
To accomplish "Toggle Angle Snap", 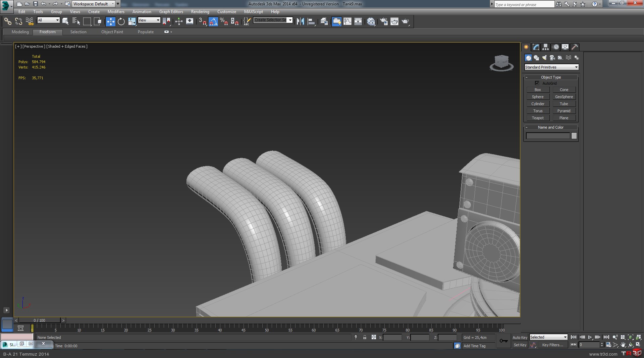I will pos(213,21).
